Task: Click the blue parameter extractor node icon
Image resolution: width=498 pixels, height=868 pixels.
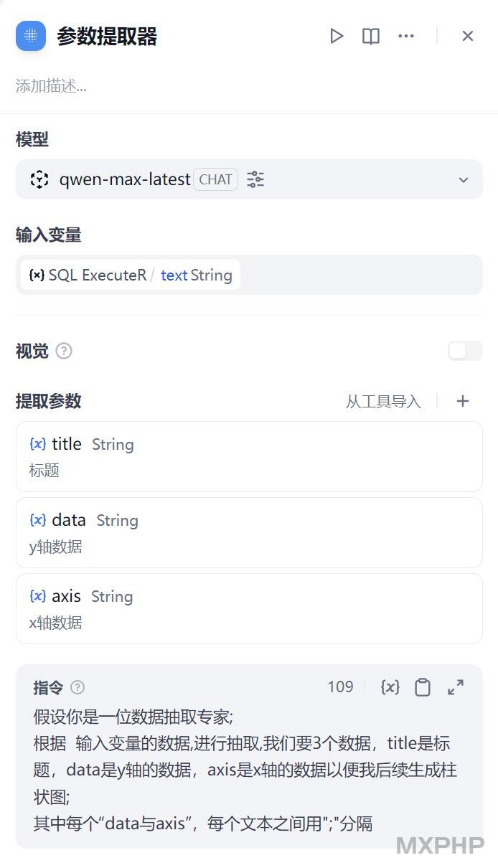Action: tap(31, 36)
